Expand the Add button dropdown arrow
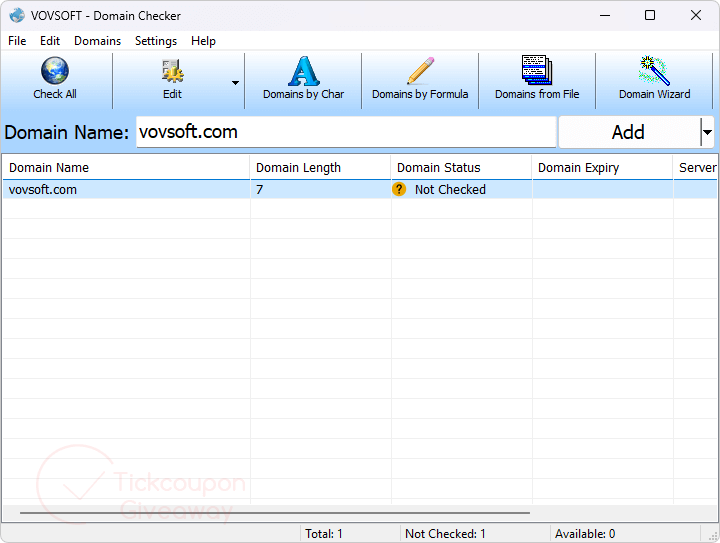This screenshot has width=720, height=543. (707, 132)
